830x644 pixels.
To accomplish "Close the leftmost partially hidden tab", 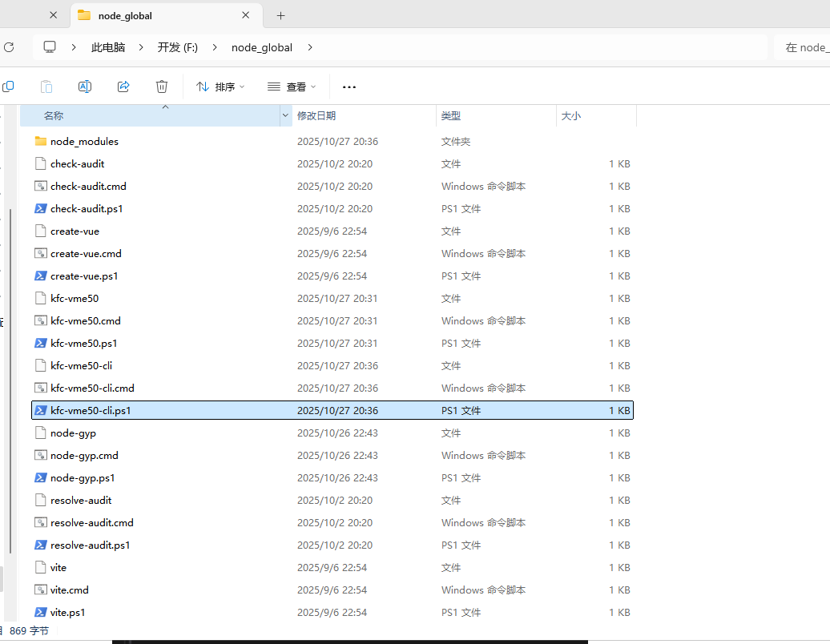I will [53, 15].
